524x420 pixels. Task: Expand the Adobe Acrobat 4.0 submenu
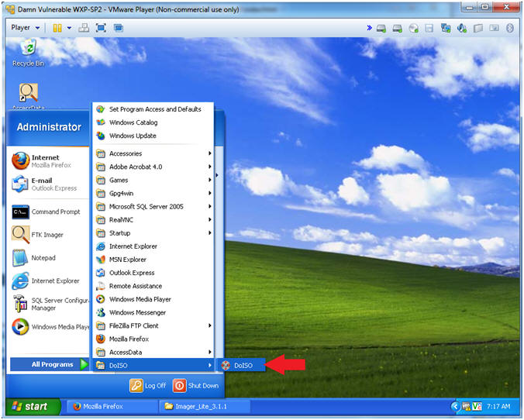(153, 167)
